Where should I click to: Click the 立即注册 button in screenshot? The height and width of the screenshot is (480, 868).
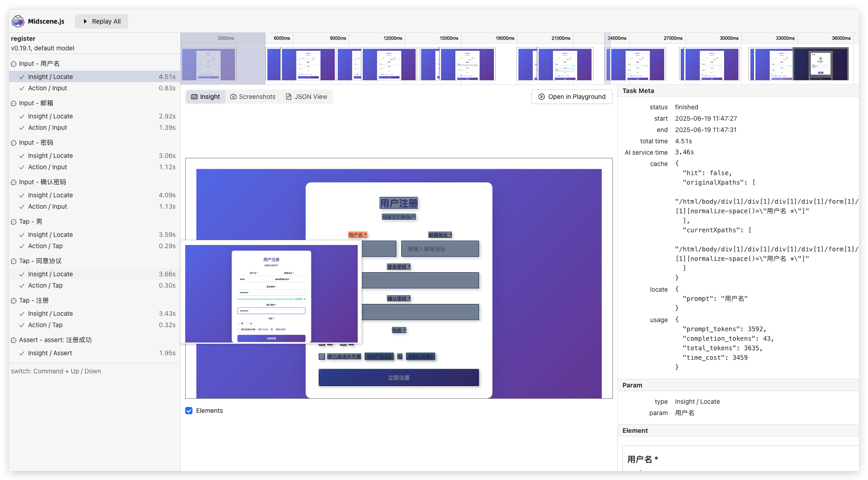(x=399, y=377)
